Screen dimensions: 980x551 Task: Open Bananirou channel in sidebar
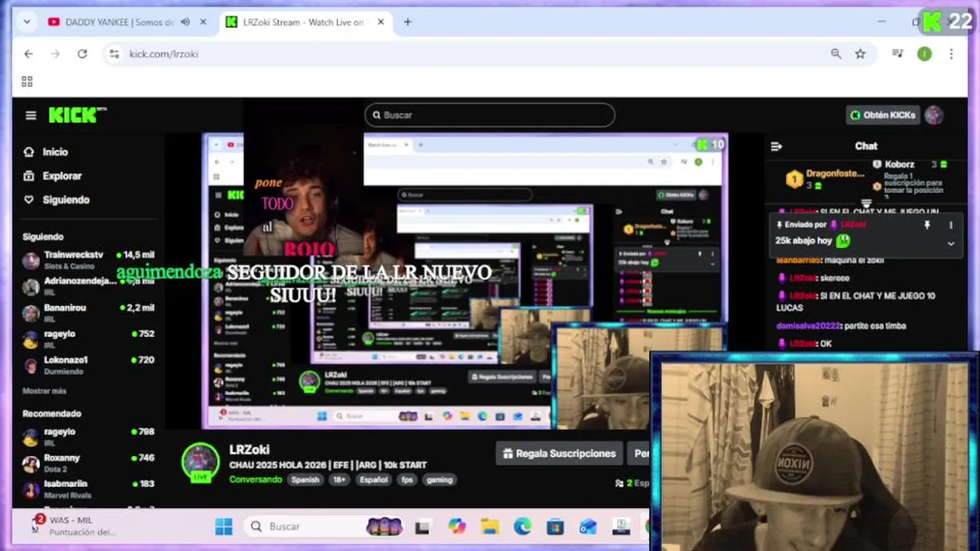[89, 313]
